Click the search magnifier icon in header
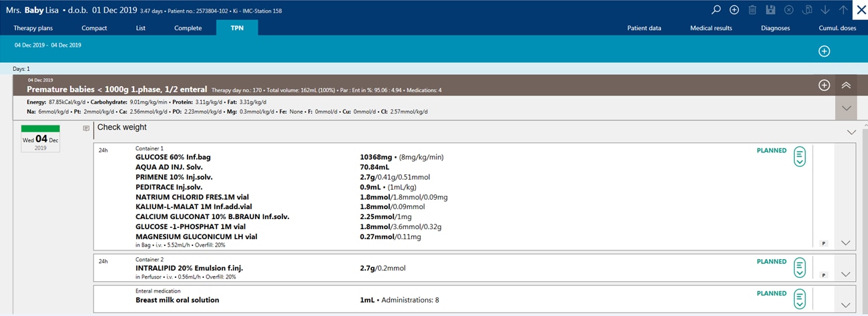This screenshot has width=868, height=316. click(x=716, y=10)
